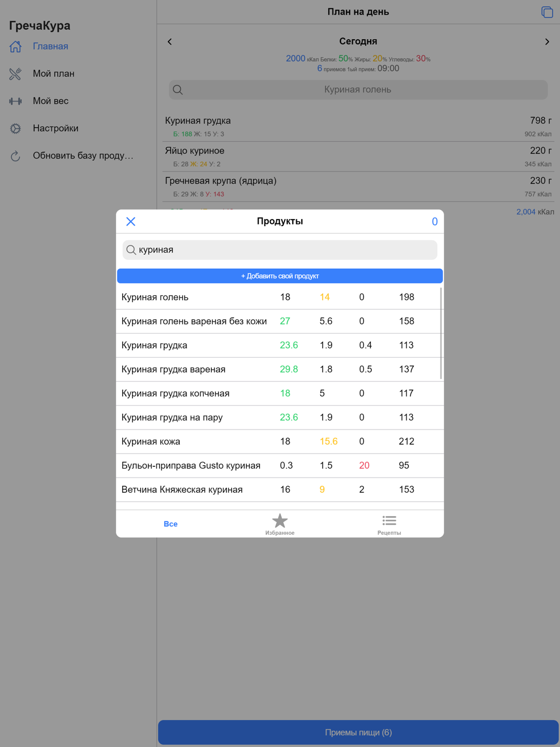Screen dimensions: 560x747
Task: Click refresh icon for Обновить базу
Action: [x=16, y=156]
